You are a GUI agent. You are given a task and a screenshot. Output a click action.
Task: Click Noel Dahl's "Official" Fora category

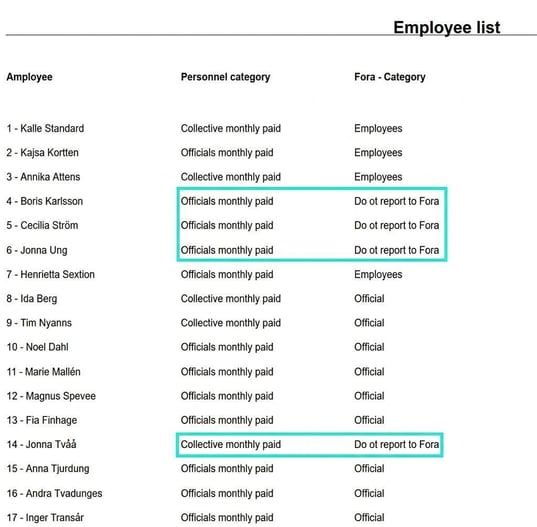click(x=369, y=347)
